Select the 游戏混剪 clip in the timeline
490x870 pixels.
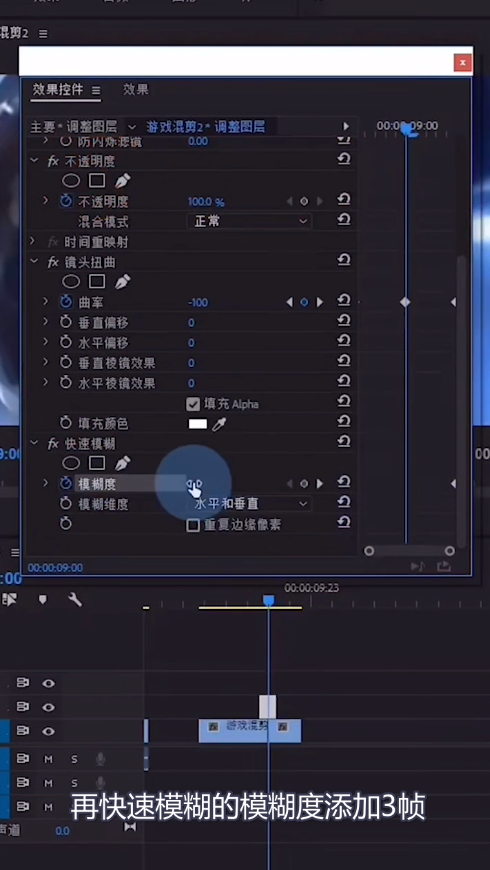pos(250,731)
